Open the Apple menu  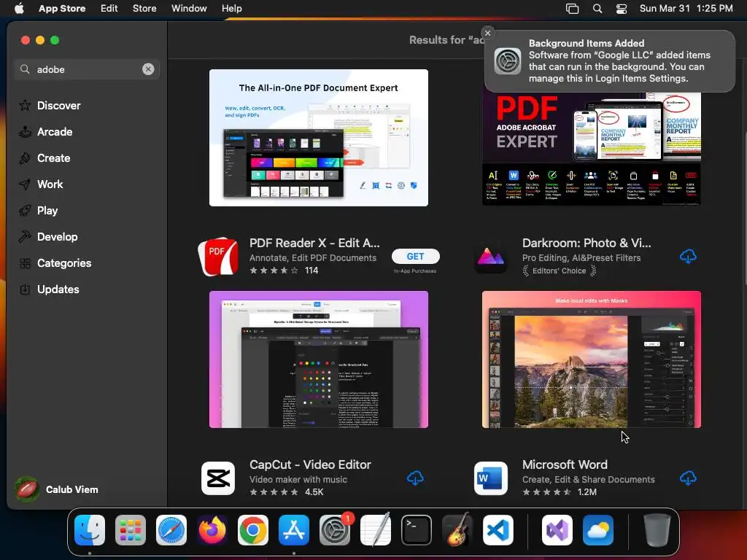tap(19, 9)
